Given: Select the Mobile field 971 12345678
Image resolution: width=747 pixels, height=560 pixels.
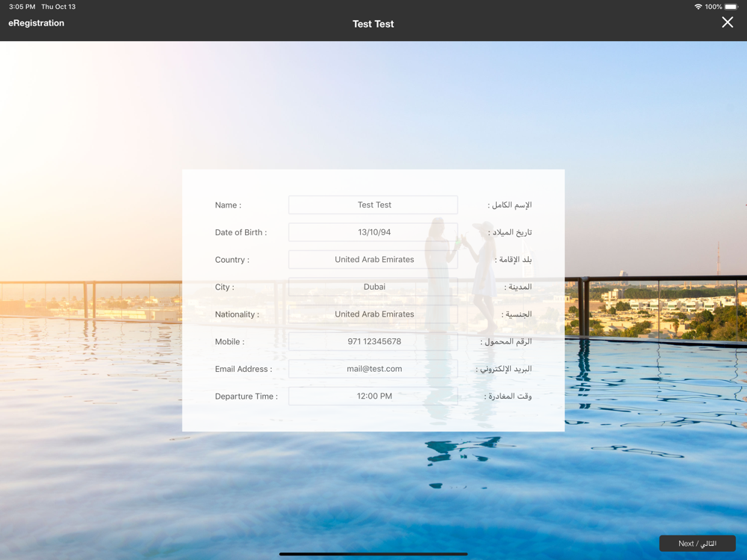Looking at the screenshot, I should (373, 341).
